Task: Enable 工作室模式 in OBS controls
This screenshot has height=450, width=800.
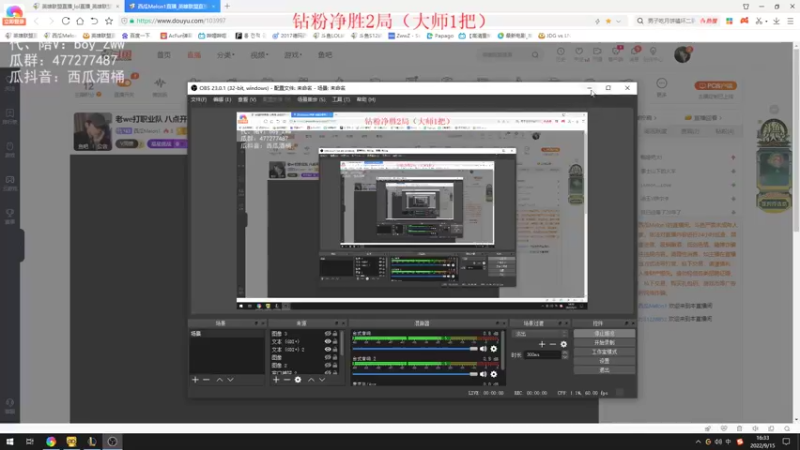Action: click(605, 352)
